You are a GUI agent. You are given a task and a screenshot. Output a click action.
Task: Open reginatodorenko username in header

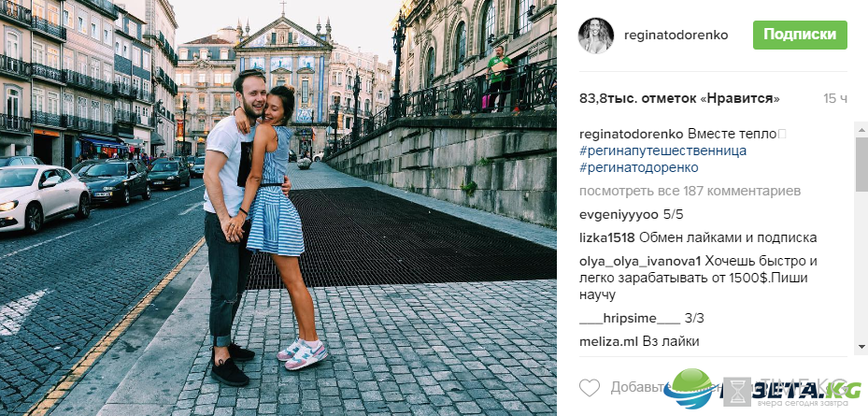coord(676,36)
